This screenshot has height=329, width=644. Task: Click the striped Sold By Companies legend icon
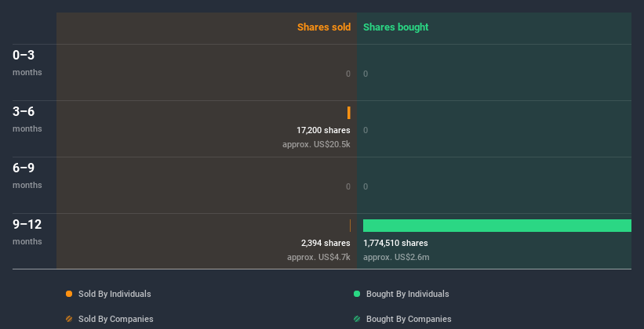tap(69, 319)
